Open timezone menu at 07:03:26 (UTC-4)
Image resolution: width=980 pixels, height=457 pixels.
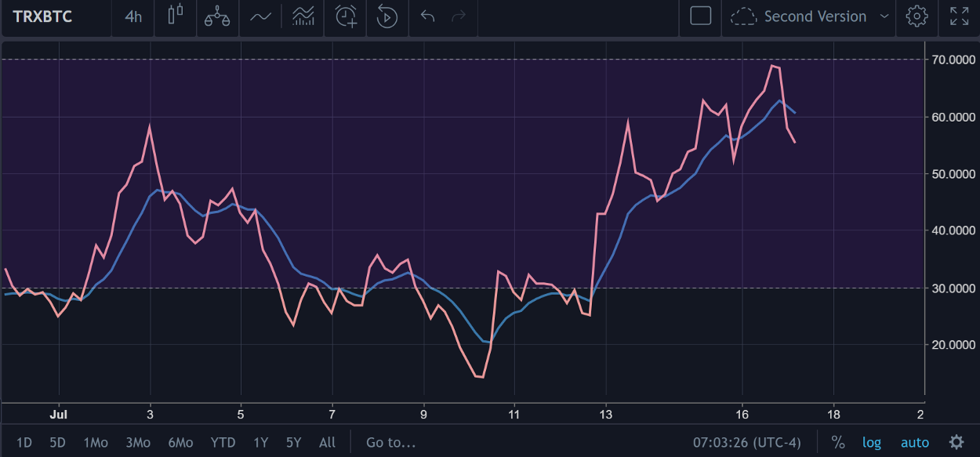point(747,443)
